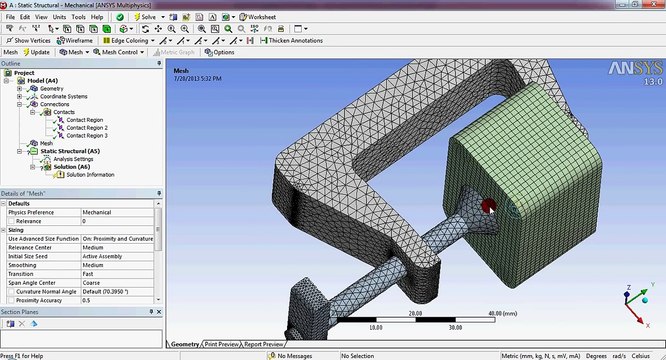Screen dimensions: 666x360
Task: Select Solution Information in the Outline
Action: (90, 174)
